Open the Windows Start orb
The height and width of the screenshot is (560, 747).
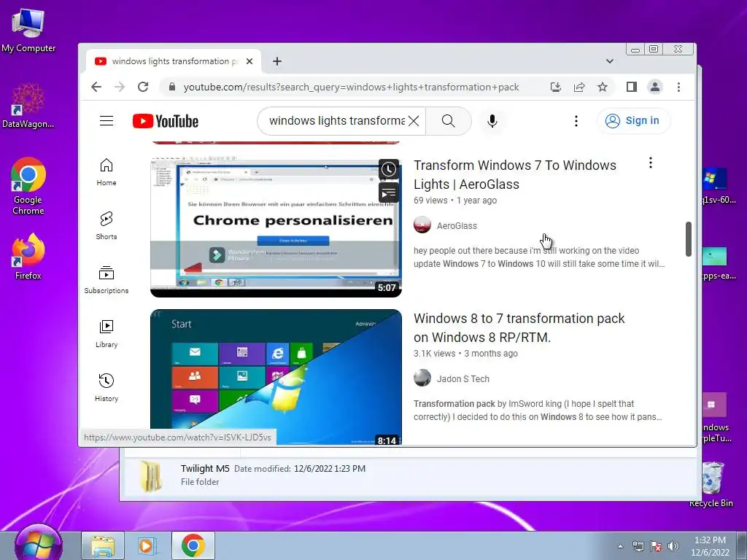click(38, 542)
